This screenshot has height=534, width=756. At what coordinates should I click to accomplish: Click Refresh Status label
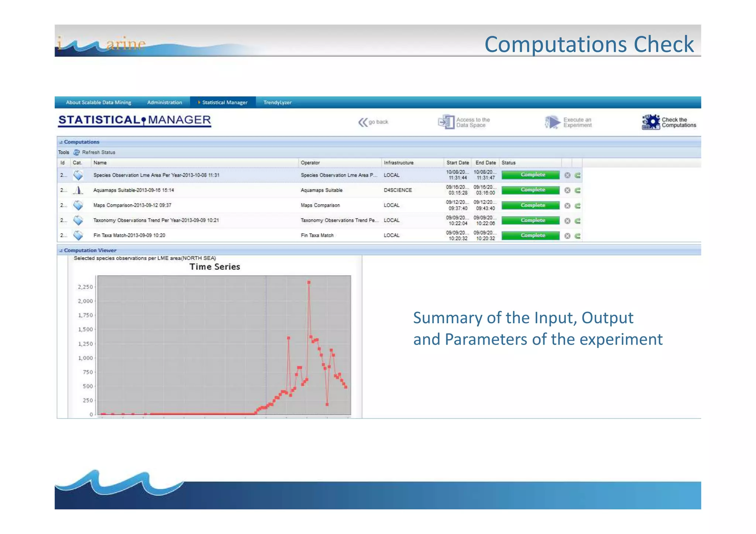99,152
